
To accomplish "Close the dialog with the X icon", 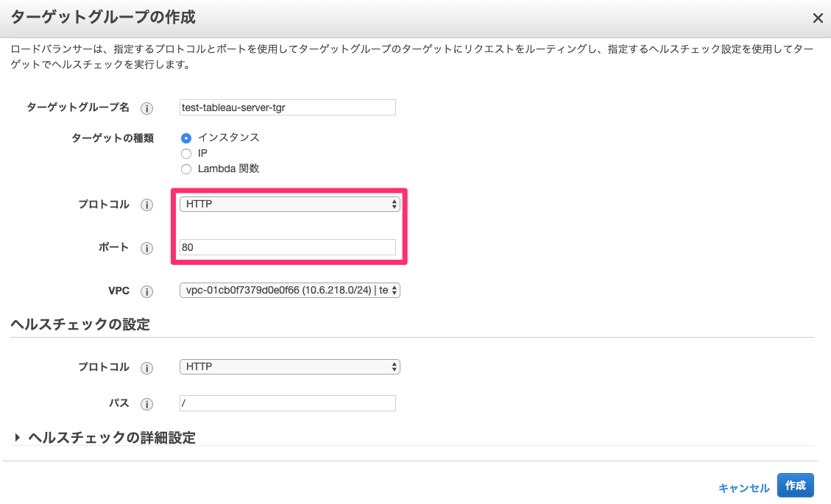I will tap(818, 18).
